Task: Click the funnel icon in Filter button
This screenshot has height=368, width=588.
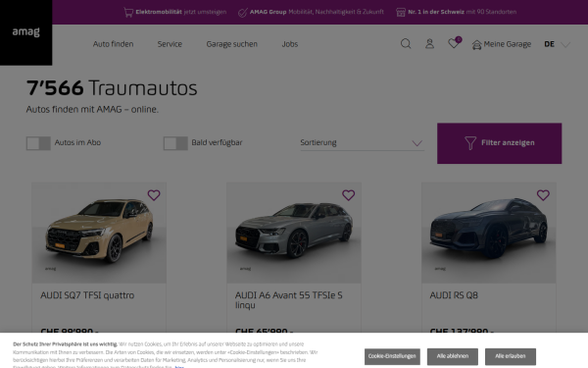Action: 470,143
